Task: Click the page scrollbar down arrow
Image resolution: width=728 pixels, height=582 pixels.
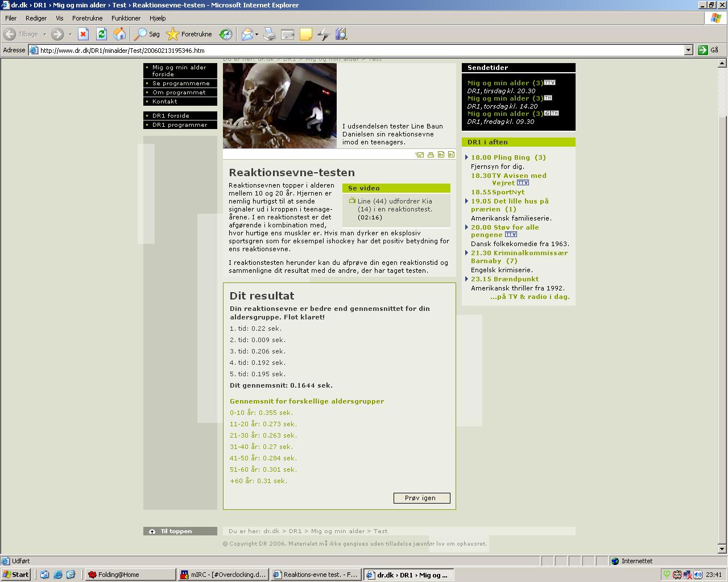Action: click(722, 549)
